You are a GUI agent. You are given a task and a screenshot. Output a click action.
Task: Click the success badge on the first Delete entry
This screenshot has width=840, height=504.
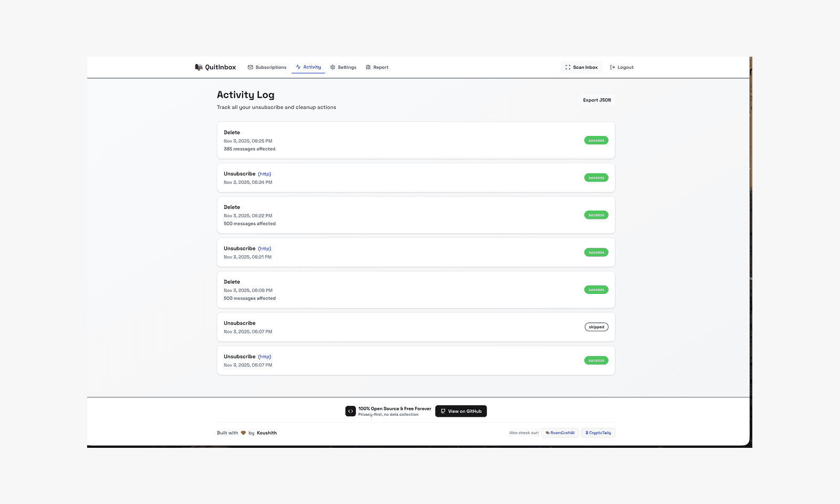[596, 140]
